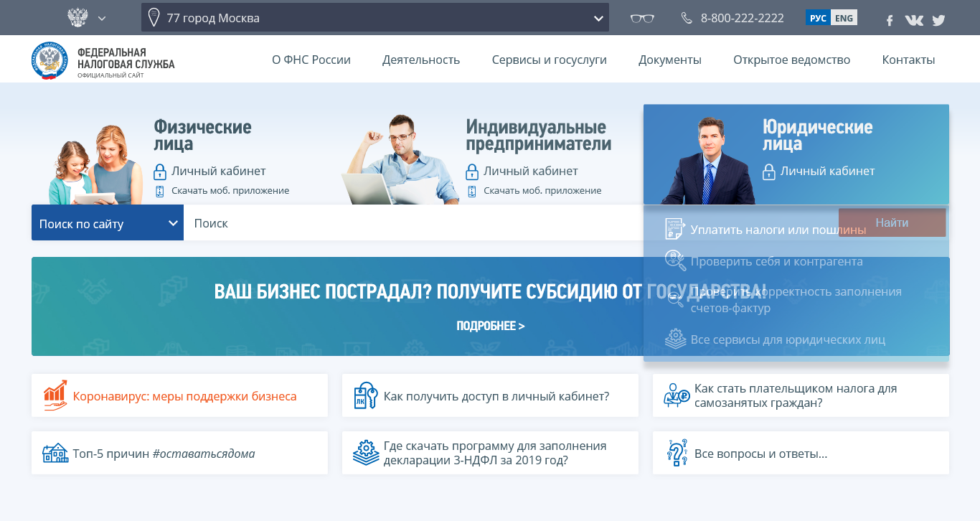Image resolution: width=980 pixels, height=521 pixels.
Task: Open the 'Открытое ведомство' menu
Action: click(x=792, y=60)
